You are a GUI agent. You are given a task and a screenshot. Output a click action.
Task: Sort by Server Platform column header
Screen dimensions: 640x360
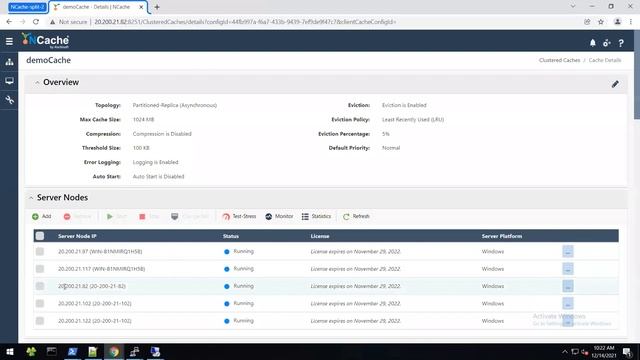point(502,236)
